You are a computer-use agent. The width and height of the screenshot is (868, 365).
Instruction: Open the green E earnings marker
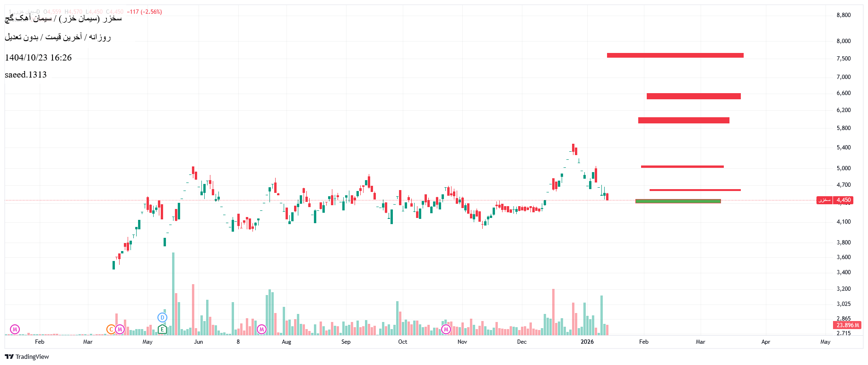162,329
